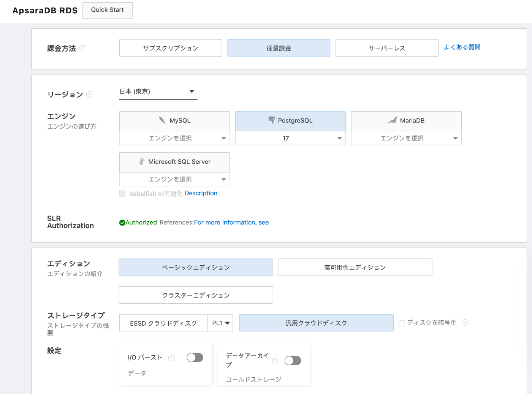Viewport: 532px width, 394px height.
Task: Select the サブスクリプション billing option
Action: click(171, 48)
